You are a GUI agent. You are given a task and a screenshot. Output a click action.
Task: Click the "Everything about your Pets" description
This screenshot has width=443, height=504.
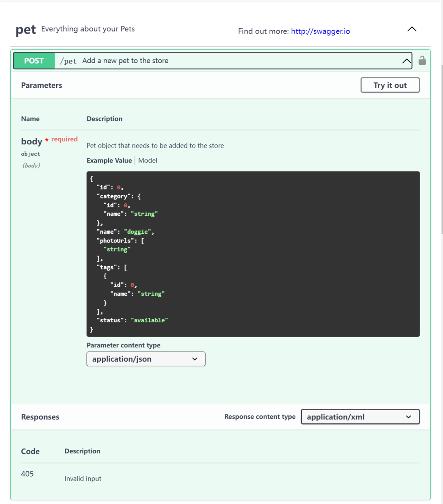[88, 29]
